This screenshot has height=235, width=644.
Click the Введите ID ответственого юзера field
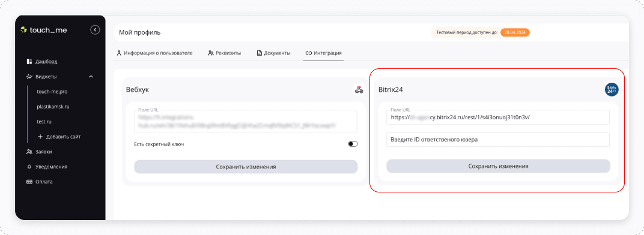[x=498, y=140]
